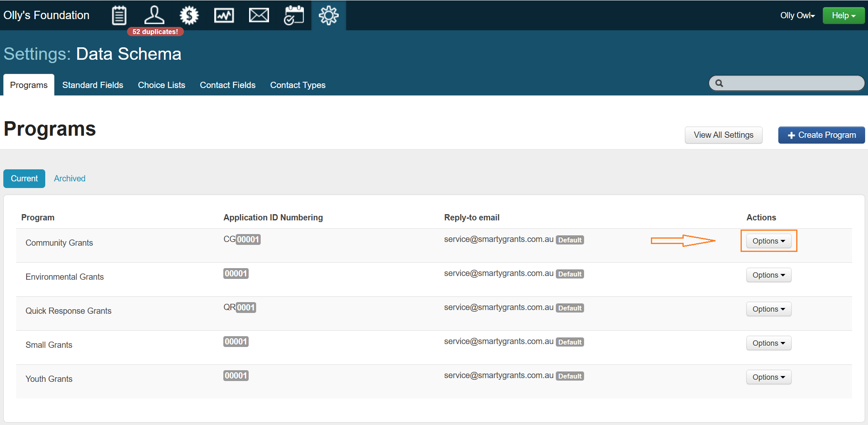Open the reports chart icon

[224, 16]
